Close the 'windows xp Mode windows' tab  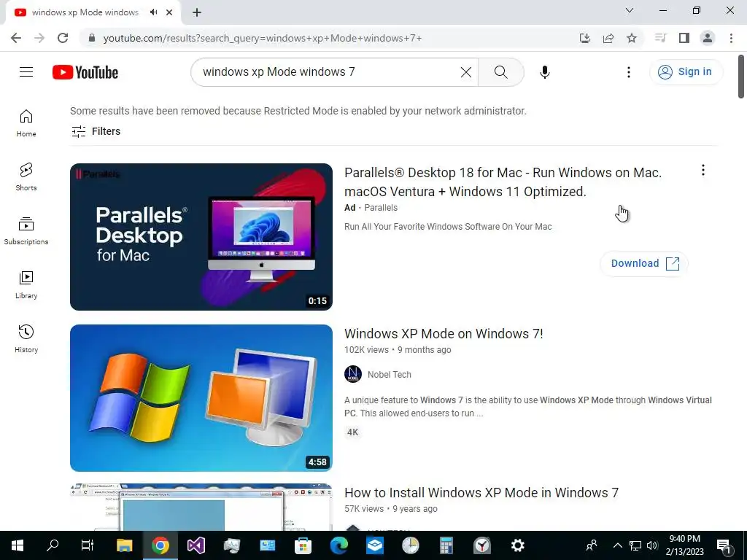(169, 12)
